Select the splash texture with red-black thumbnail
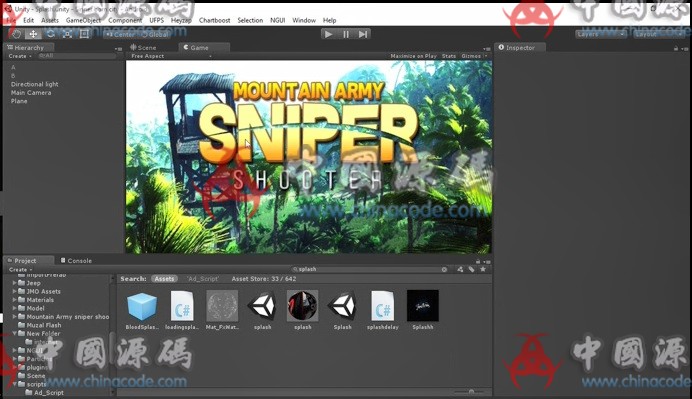This screenshot has width=692, height=399. pos(302,306)
